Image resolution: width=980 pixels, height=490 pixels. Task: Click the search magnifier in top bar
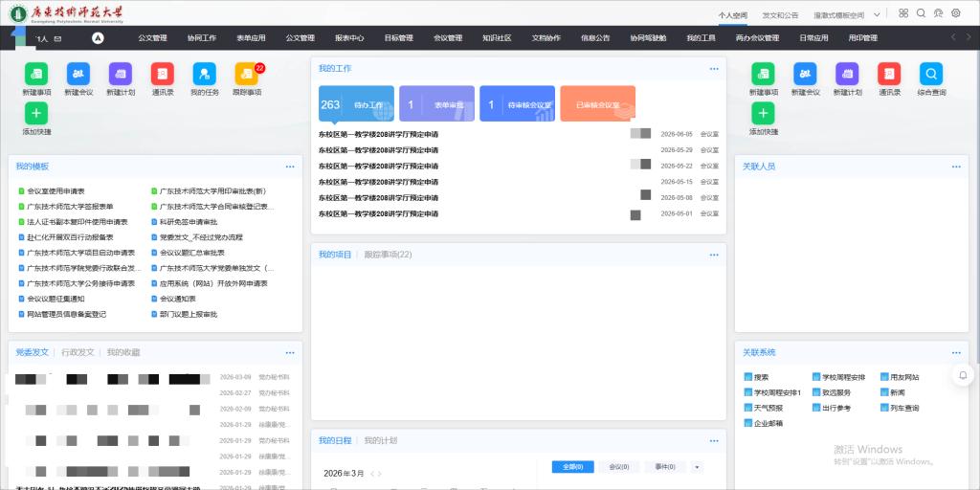point(921,13)
